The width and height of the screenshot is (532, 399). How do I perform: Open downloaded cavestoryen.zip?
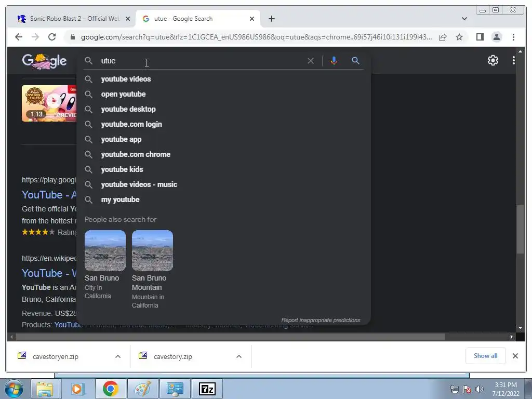pyautogui.click(x=56, y=356)
